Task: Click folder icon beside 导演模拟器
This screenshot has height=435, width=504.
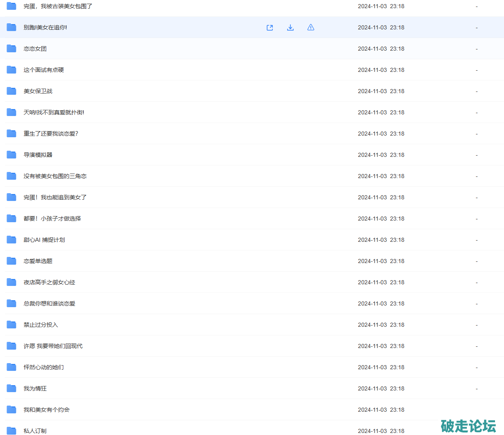Action: (11, 155)
